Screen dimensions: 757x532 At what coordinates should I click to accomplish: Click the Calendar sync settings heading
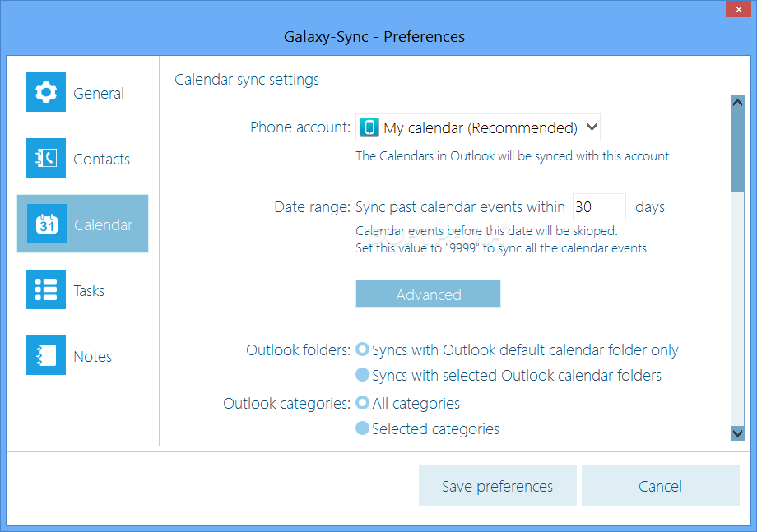point(247,80)
